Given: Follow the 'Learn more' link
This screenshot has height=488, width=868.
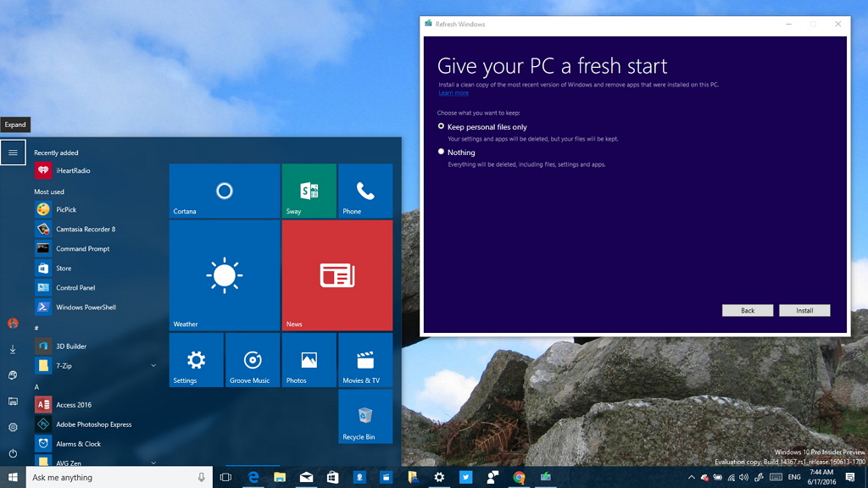Looking at the screenshot, I should [x=453, y=93].
